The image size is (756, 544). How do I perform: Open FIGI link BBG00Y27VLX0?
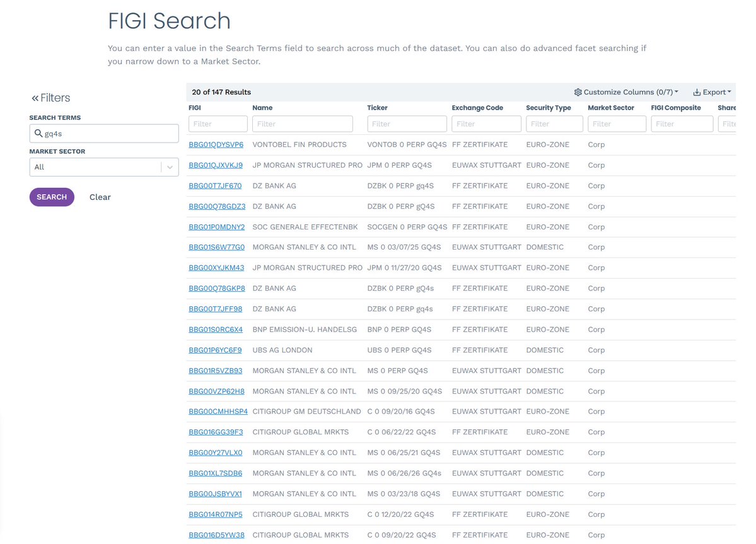point(216,453)
